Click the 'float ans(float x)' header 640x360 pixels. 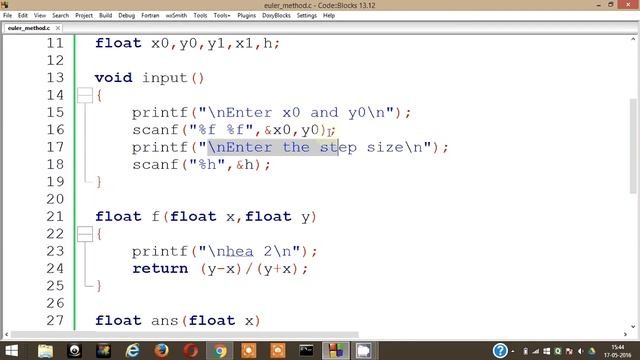(x=178, y=321)
